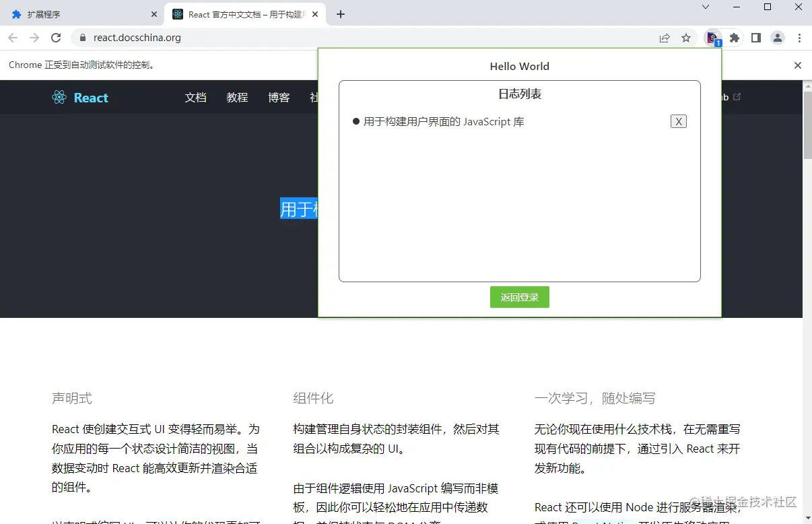Bookmark the page using the star icon
The width and height of the screenshot is (812, 524).
point(686,38)
